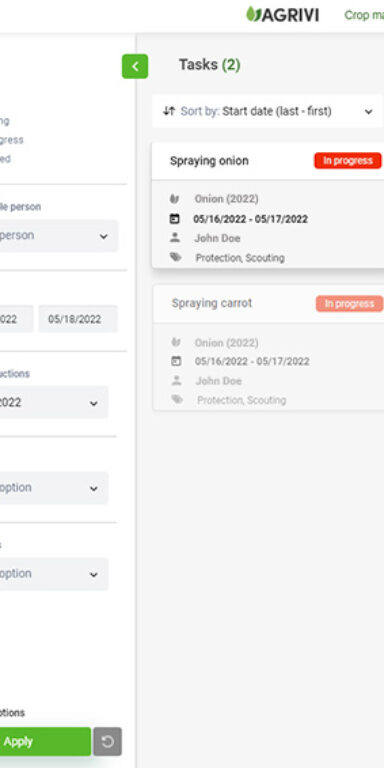The image size is (384, 768).
Task: Click person icon in Spraying onion card
Action: click(174, 238)
